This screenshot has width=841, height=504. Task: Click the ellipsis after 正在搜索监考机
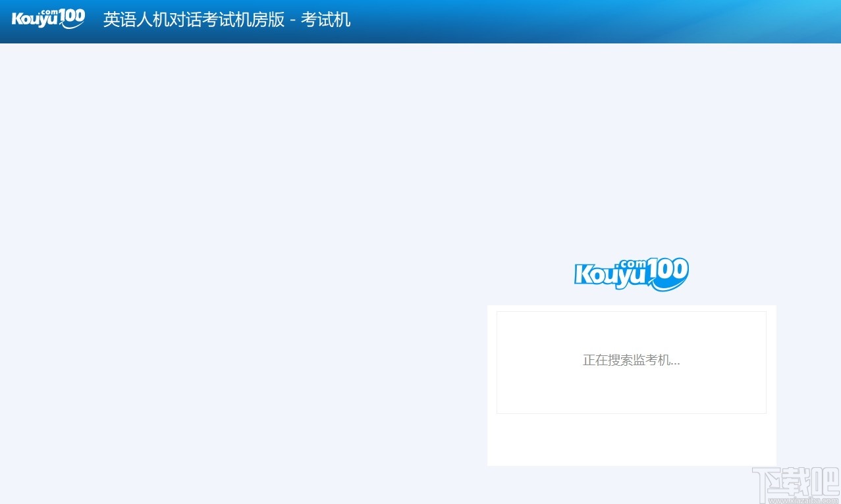[676, 363]
